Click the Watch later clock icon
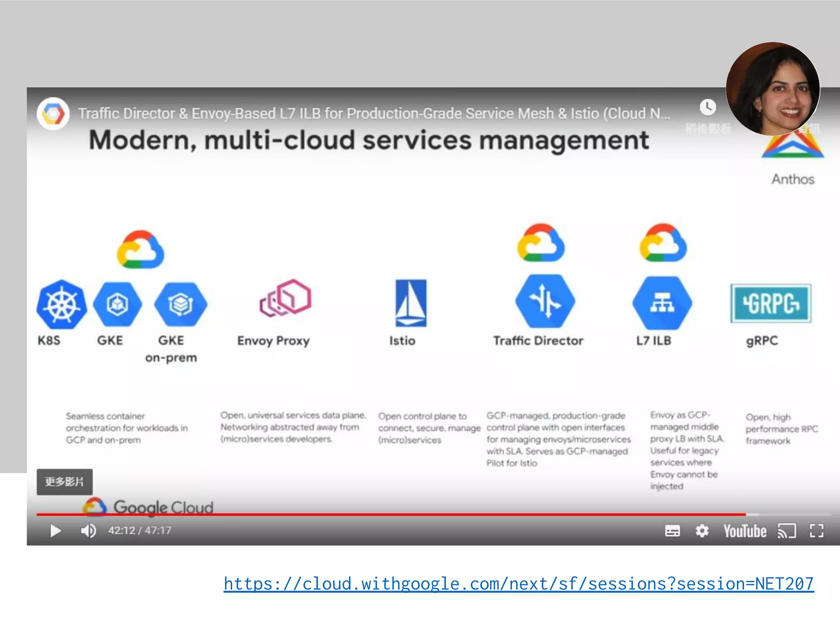Image resolution: width=840 pixels, height=630 pixels. tap(708, 107)
